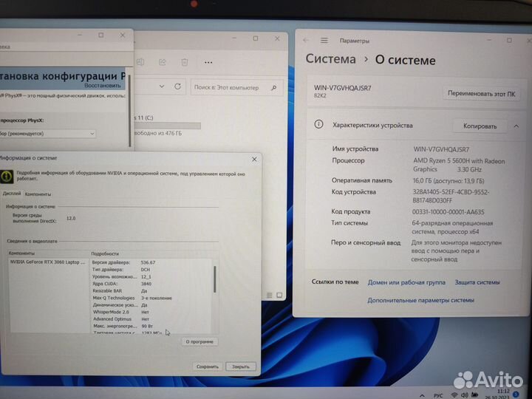532x399 pixels.
Task: Click the Копировать button
Action: (x=480, y=126)
